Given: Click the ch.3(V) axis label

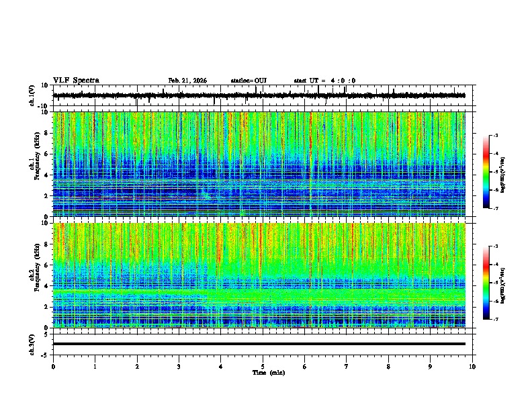Looking at the screenshot, I should [x=32, y=345].
